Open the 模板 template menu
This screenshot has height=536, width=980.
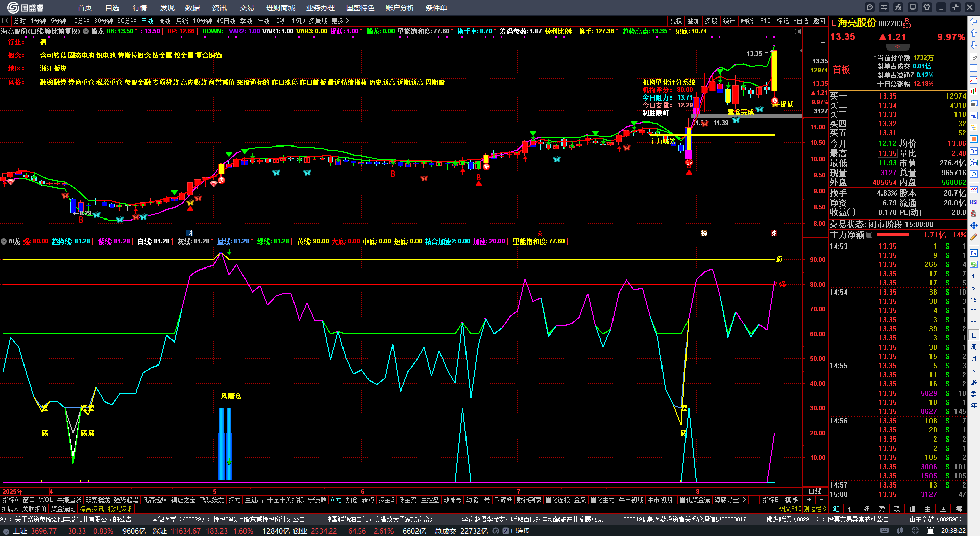(x=792, y=500)
